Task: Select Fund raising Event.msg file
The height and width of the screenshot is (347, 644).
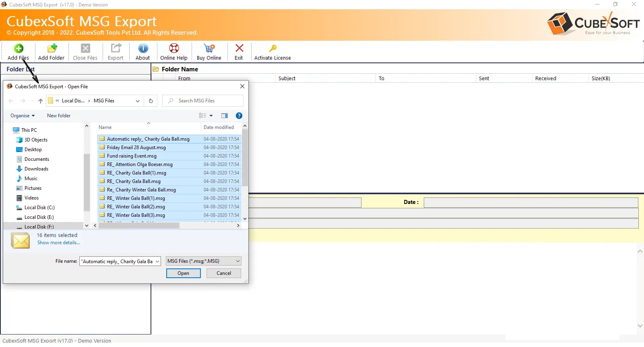Action: click(x=169, y=156)
